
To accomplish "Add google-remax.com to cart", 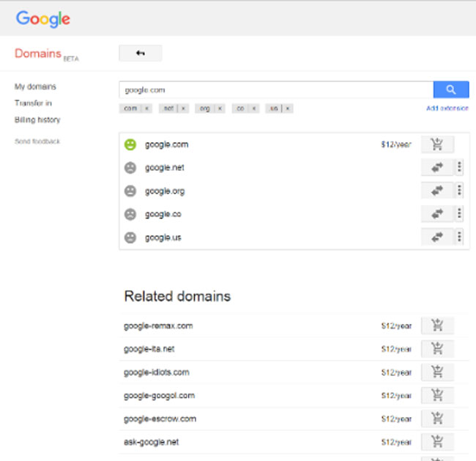I will tap(437, 326).
